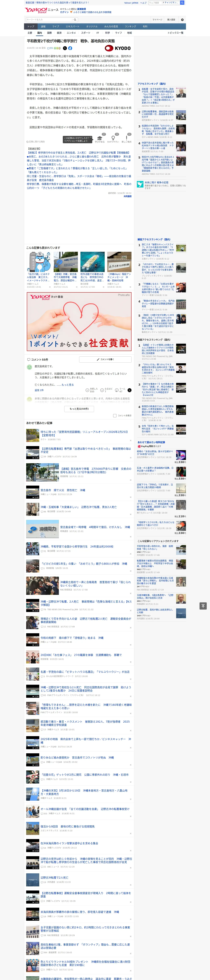This screenshot has height=980, width=210.
Task: Select the 経済 category
Action: [59, 33]
